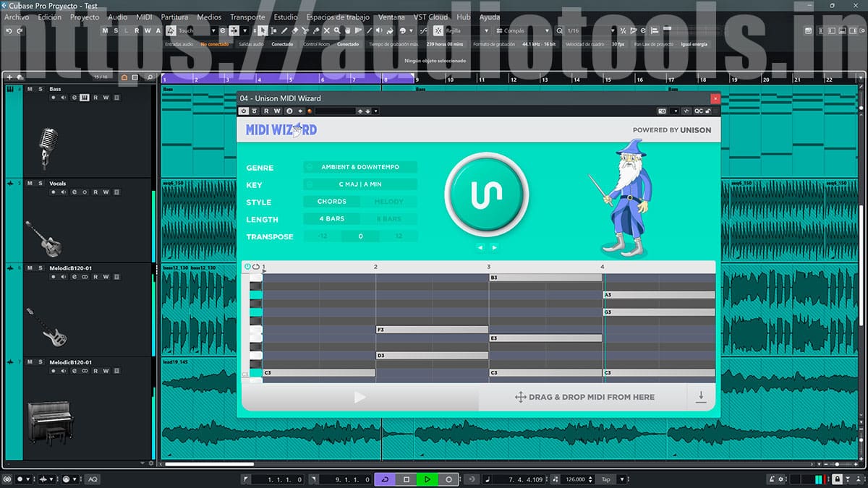The height and width of the screenshot is (488, 868).
Task: Open the ruler options arrow at timeline end
Action: click(861, 77)
